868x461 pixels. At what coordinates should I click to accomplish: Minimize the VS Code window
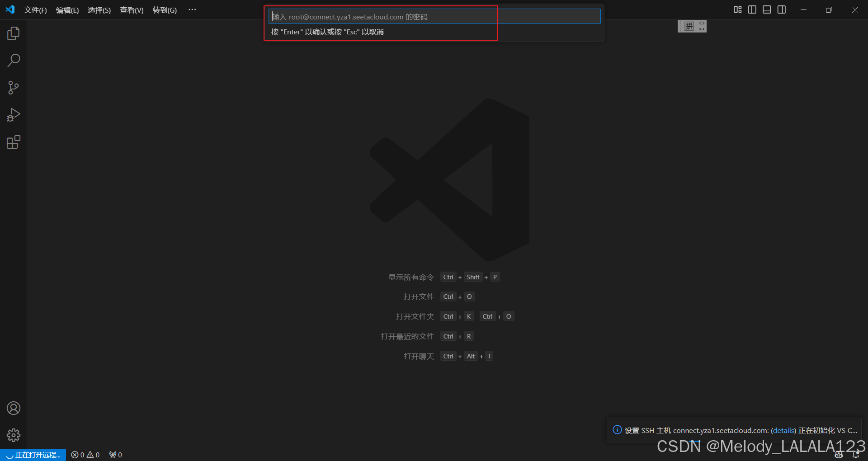[803, 9]
